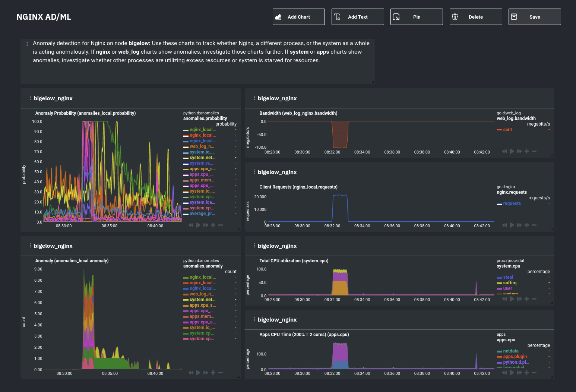Rewind the Anomaly Probability chart
Viewport: 576px width, 392px height.
coord(191,225)
